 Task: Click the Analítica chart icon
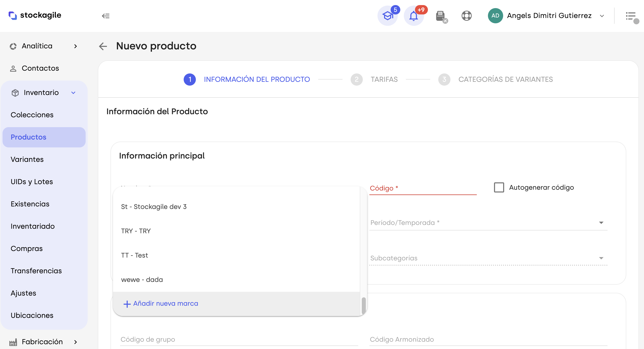tap(13, 46)
